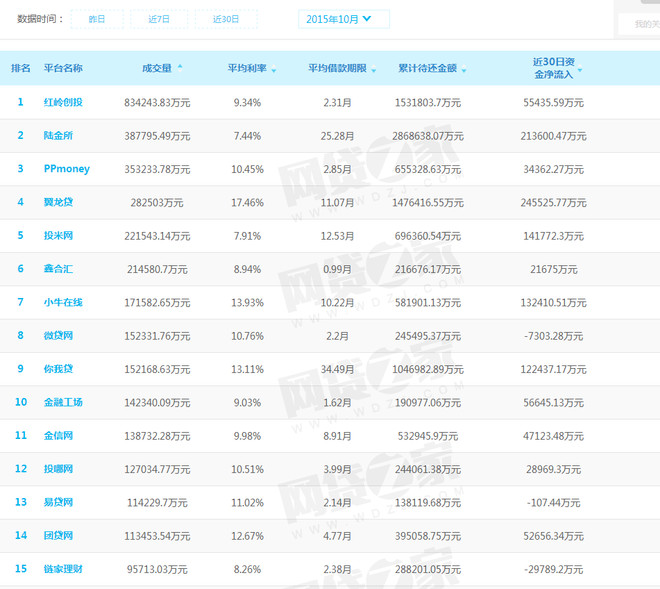Open the 陆金所 platform link
The image size is (660, 589).
[x=59, y=136]
